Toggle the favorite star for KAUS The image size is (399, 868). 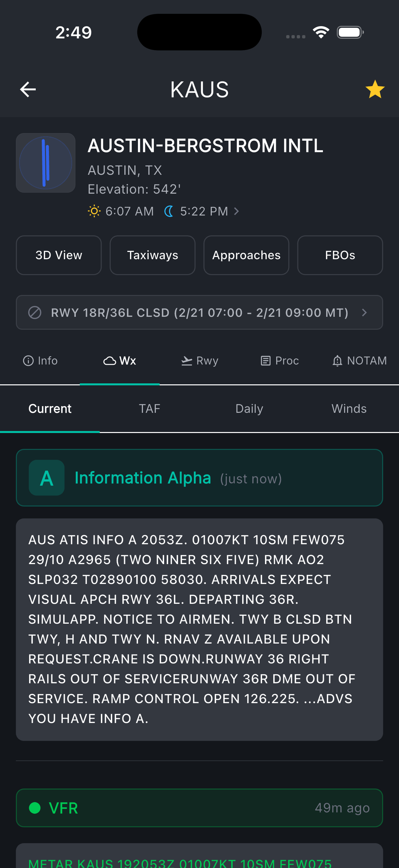375,90
